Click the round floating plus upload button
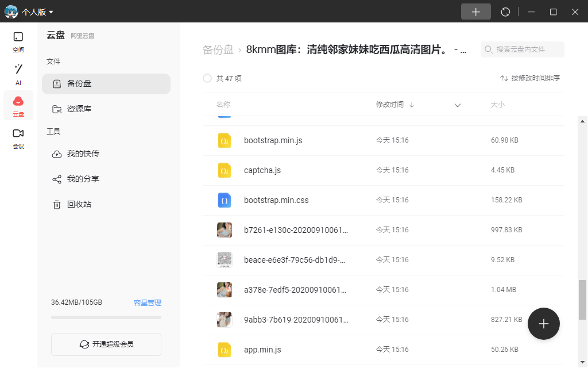Screen dimensions: 588x368 point(543,324)
